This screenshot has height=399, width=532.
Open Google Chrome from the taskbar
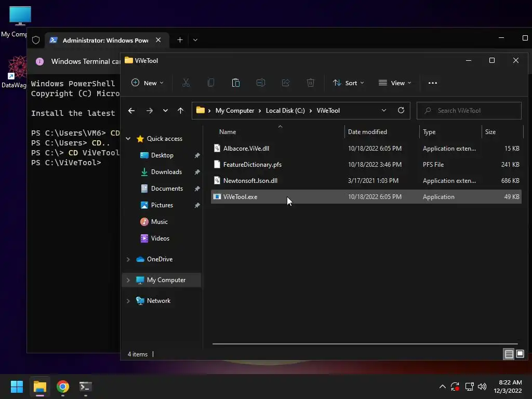63,387
